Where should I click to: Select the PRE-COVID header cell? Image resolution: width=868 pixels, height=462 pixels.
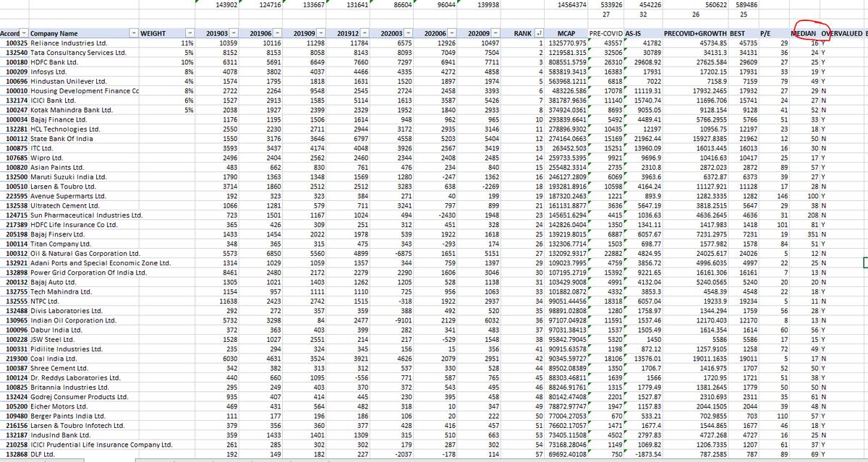[x=605, y=34]
